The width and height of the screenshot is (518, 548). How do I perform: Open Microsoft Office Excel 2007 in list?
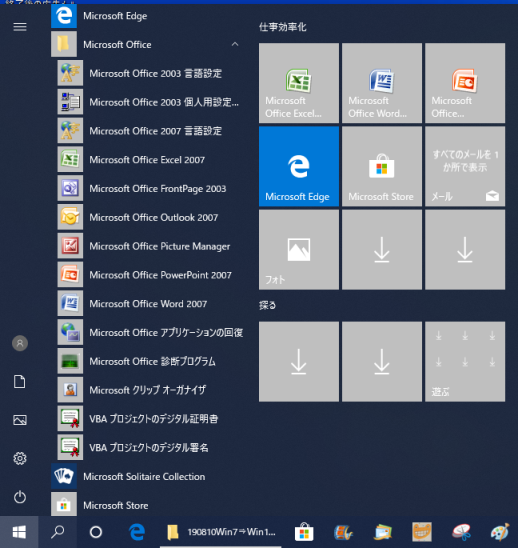[x=150, y=160]
